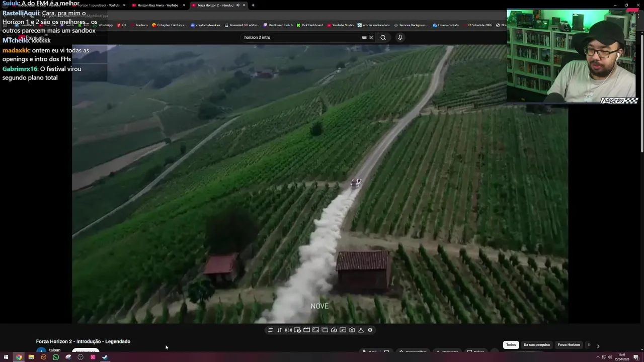Viewport: 644px width, 362px height.
Task: Switch to the Horizon Bass Arena - YouTube tab
Action: point(158,5)
